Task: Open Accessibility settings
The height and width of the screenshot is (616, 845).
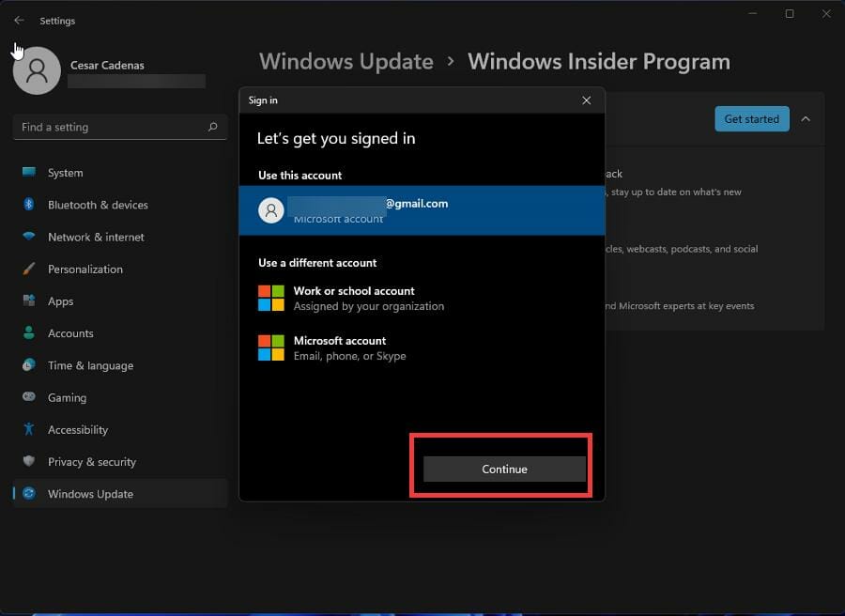Action: click(x=120, y=429)
